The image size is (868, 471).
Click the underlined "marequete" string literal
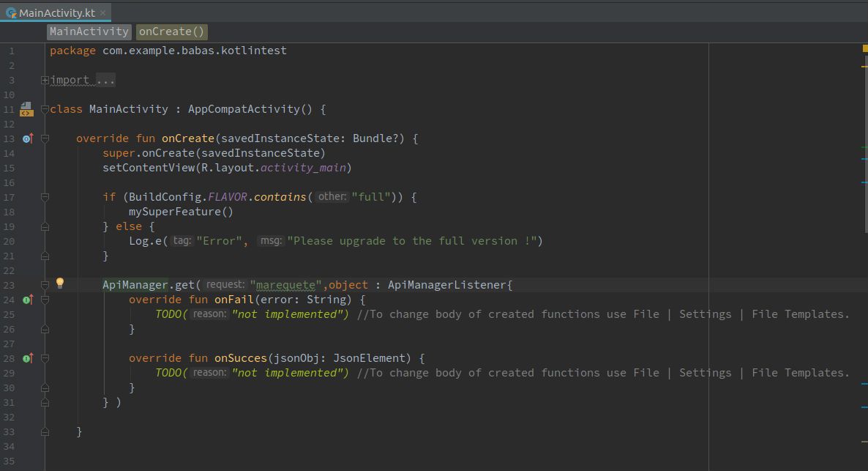point(284,284)
